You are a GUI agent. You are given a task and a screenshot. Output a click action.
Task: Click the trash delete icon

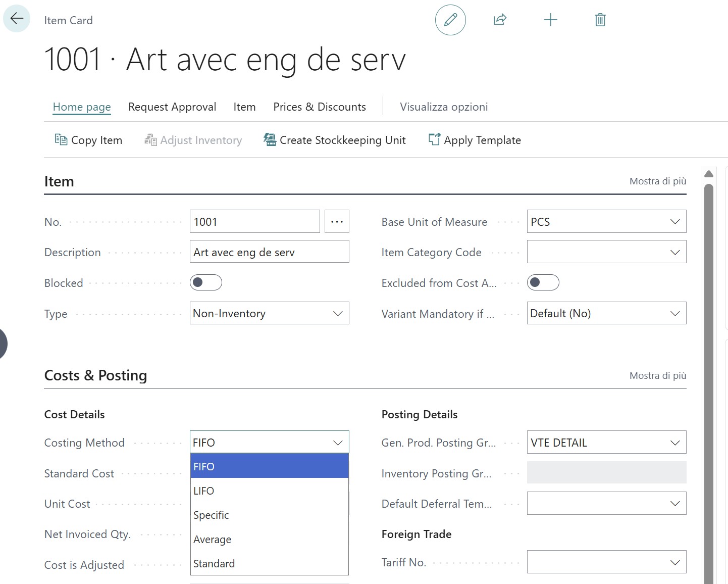coord(600,20)
